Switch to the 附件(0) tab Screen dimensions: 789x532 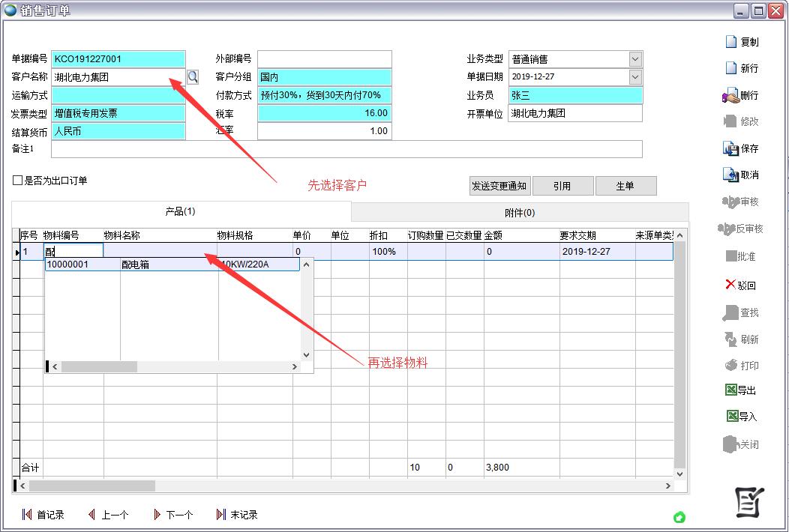pyautogui.click(x=519, y=213)
